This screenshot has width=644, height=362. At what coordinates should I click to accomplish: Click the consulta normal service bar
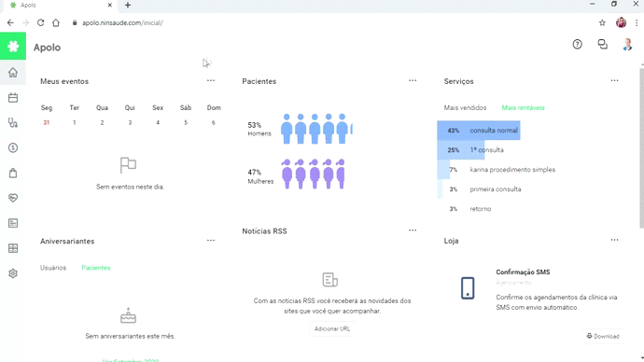(x=479, y=130)
